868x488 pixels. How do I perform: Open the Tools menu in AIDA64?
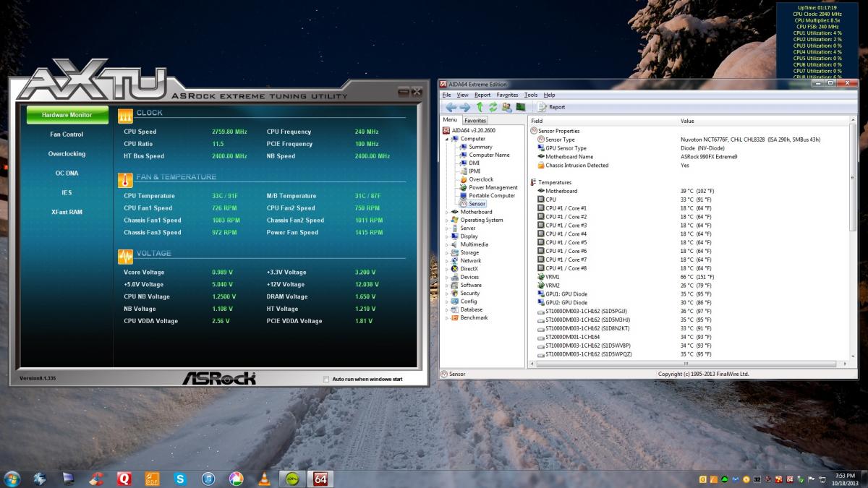coord(531,95)
